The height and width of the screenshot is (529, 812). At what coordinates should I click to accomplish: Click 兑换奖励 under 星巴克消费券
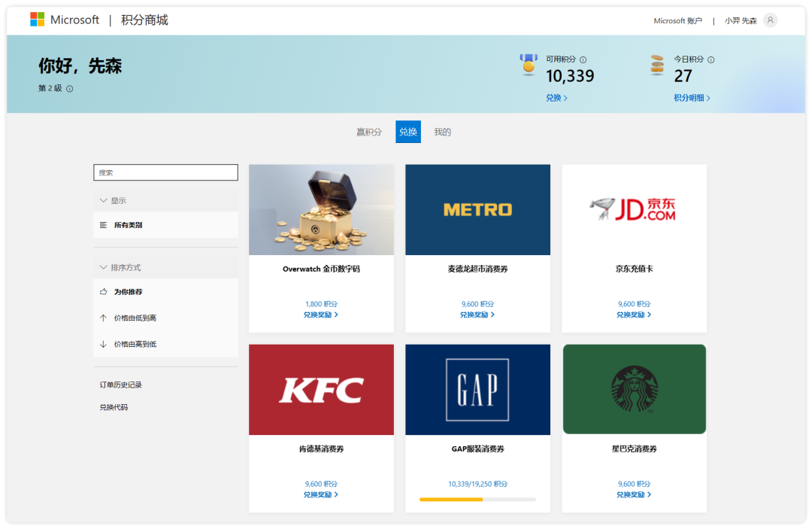pos(633,495)
